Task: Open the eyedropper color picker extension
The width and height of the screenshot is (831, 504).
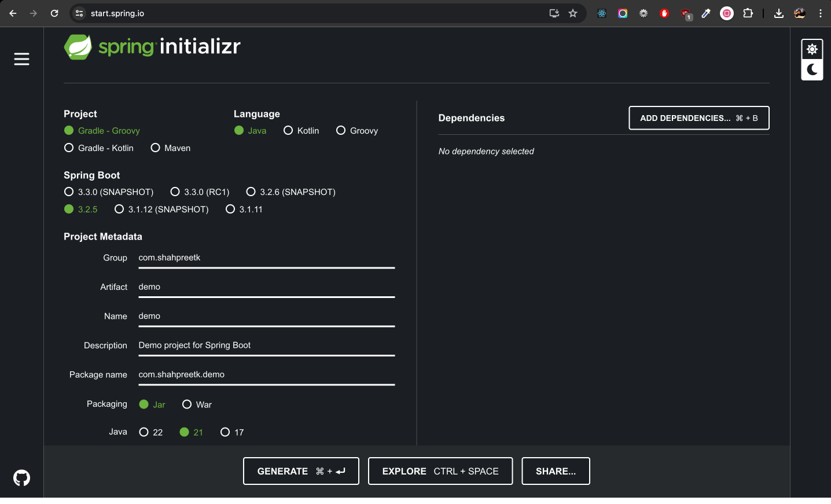Action: coord(706,13)
